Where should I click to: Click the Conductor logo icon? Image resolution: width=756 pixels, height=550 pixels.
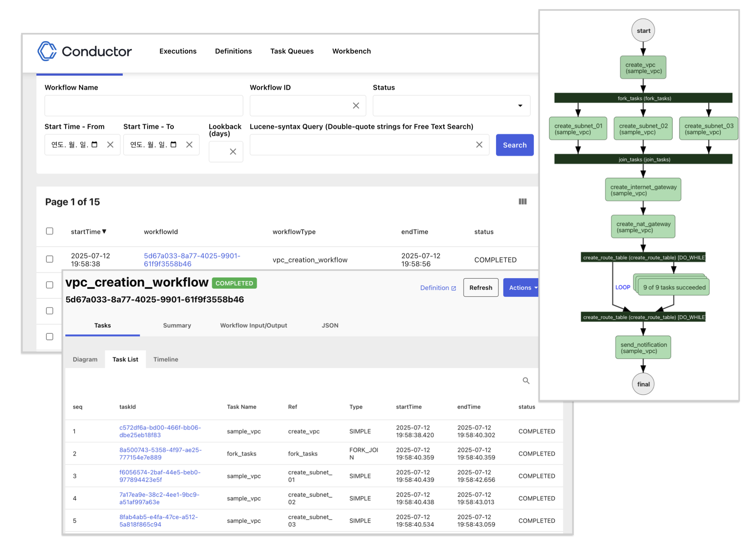(x=47, y=51)
